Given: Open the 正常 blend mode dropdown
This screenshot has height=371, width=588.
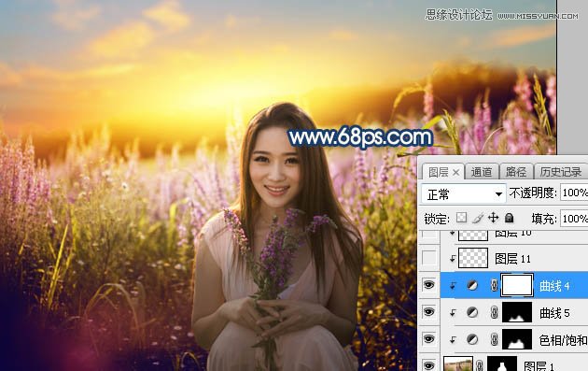Looking at the screenshot, I should click(464, 194).
